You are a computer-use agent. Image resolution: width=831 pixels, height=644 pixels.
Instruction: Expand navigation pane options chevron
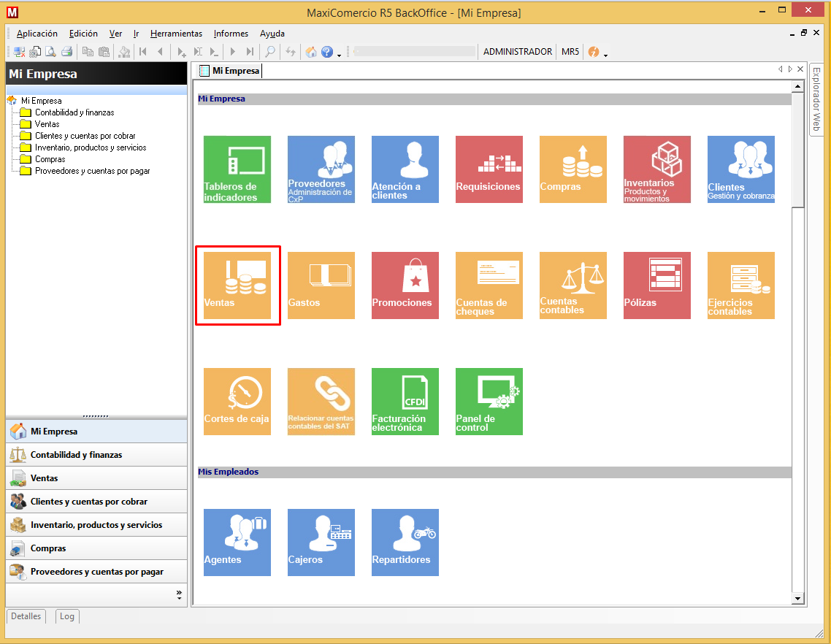tap(179, 594)
